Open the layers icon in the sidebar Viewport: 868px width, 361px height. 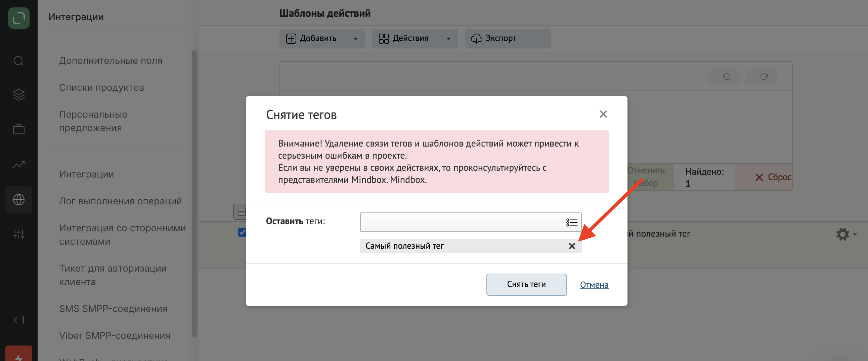click(18, 95)
